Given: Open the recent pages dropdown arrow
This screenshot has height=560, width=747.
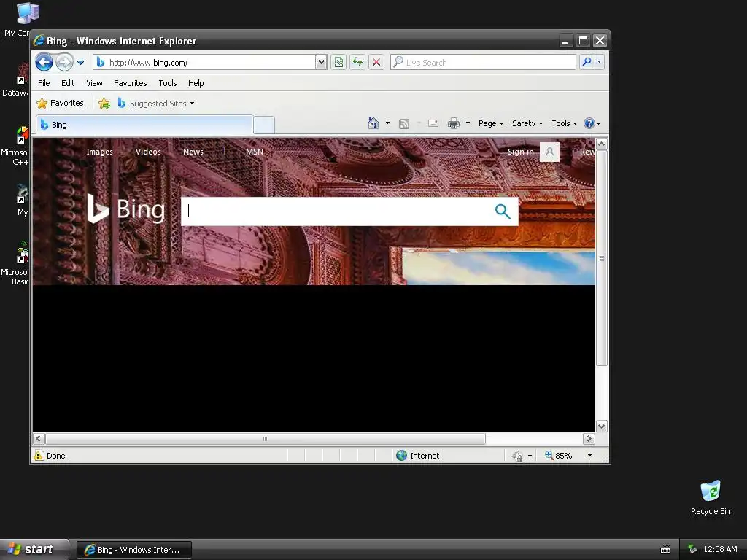Looking at the screenshot, I should (80, 63).
